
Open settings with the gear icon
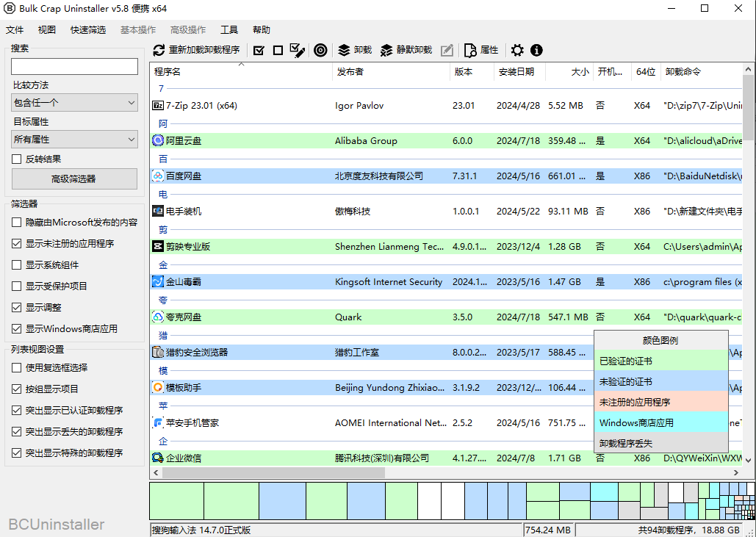click(517, 50)
